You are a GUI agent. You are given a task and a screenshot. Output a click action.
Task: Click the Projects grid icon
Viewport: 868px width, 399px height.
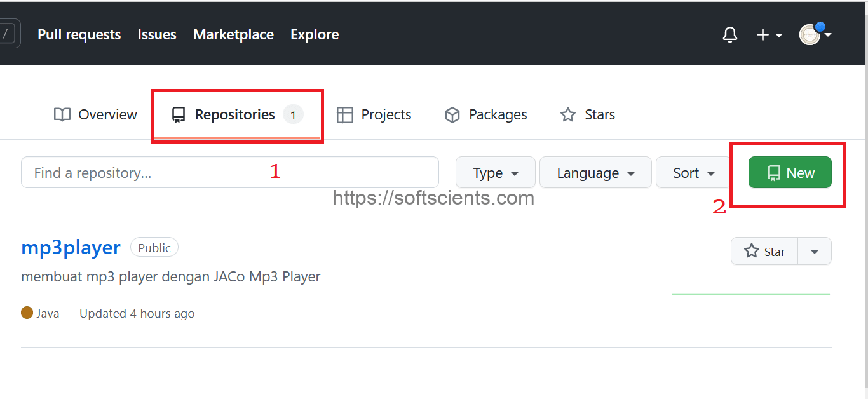(345, 114)
